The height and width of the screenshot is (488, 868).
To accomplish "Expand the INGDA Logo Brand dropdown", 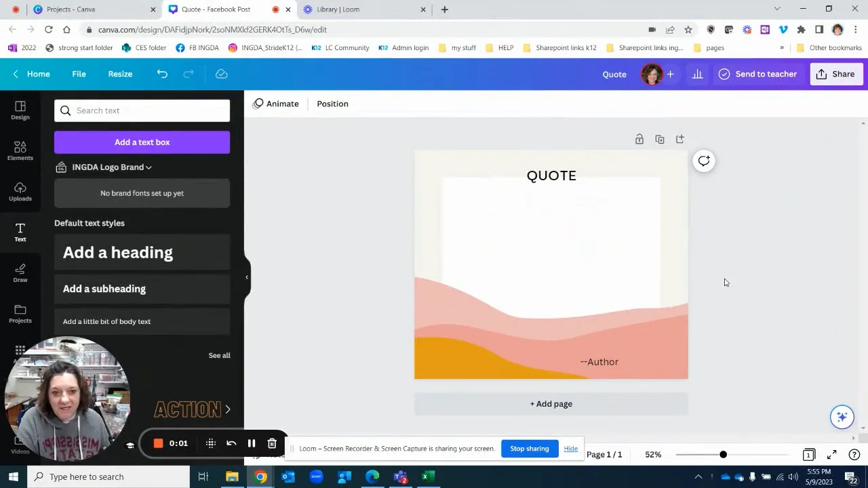I will (x=112, y=167).
